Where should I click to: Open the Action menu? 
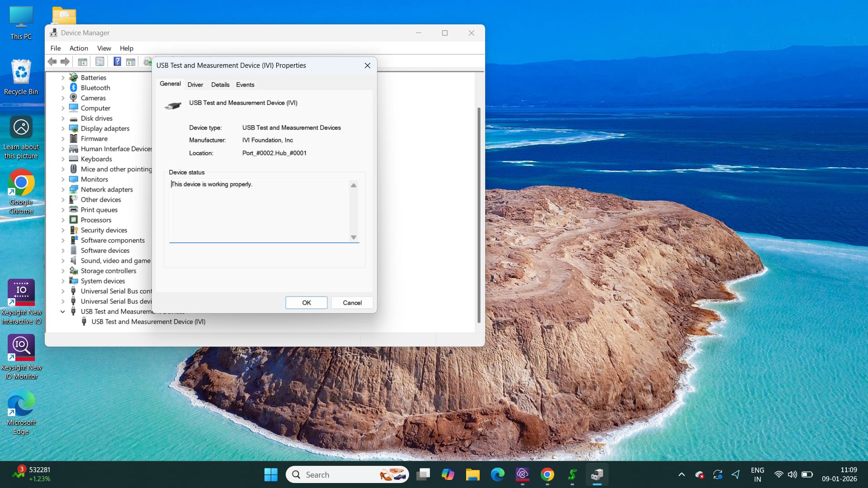(79, 48)
